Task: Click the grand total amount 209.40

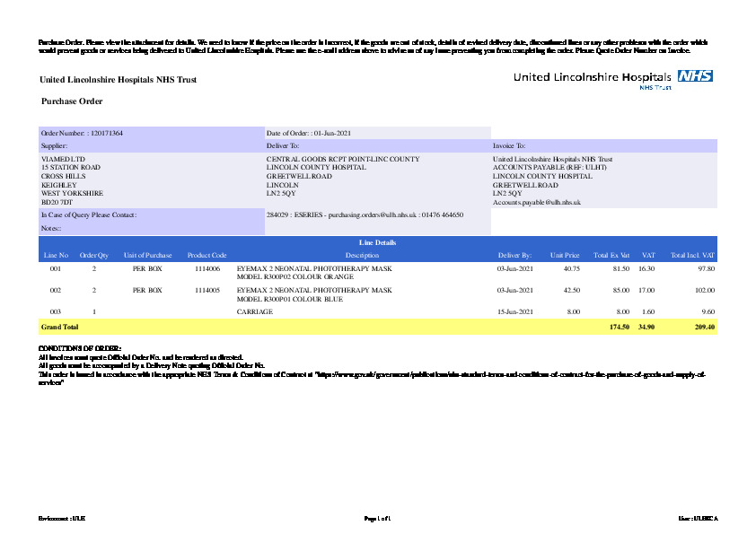Action: [704, 327]
